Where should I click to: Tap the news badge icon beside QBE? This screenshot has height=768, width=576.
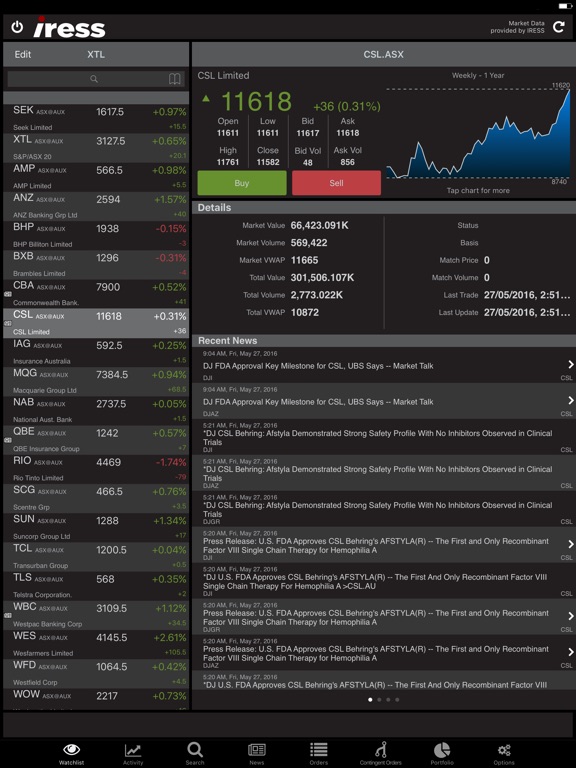click(x=7, y=440)
